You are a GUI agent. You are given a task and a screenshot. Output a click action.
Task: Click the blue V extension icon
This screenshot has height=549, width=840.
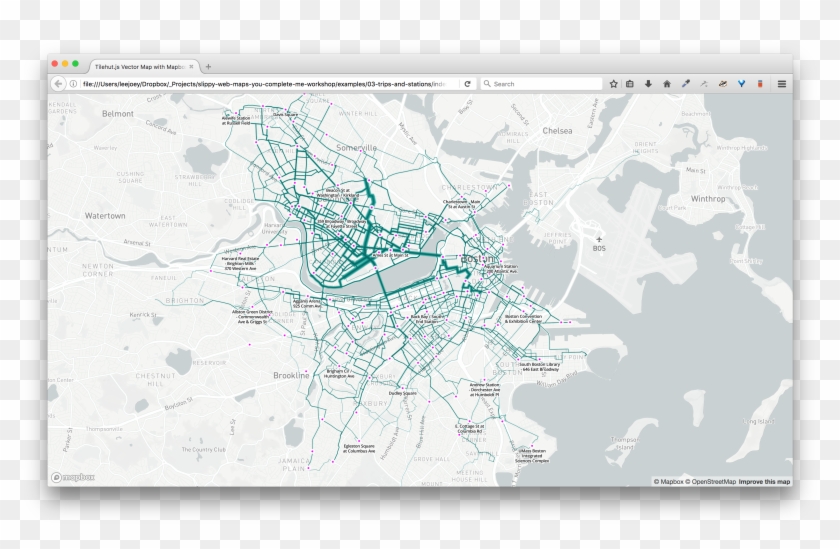pyautogui.click(x=740, y=84)
